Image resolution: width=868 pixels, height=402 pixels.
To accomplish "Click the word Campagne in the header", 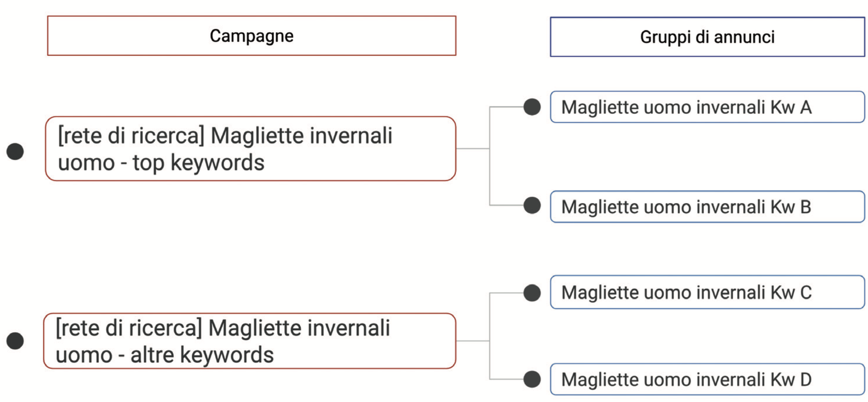I will [x=252, y=36].
